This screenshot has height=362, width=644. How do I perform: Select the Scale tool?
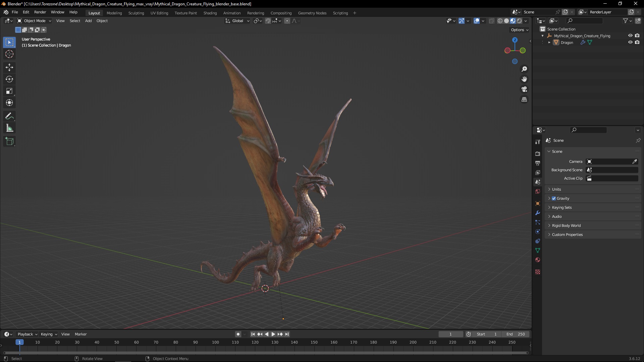point(9,91)
